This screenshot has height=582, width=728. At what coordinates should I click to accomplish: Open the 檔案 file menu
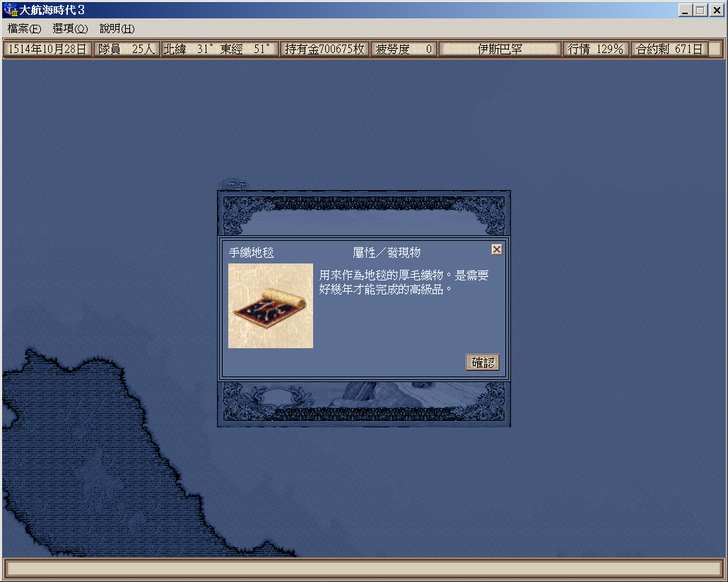coord(24,29)
